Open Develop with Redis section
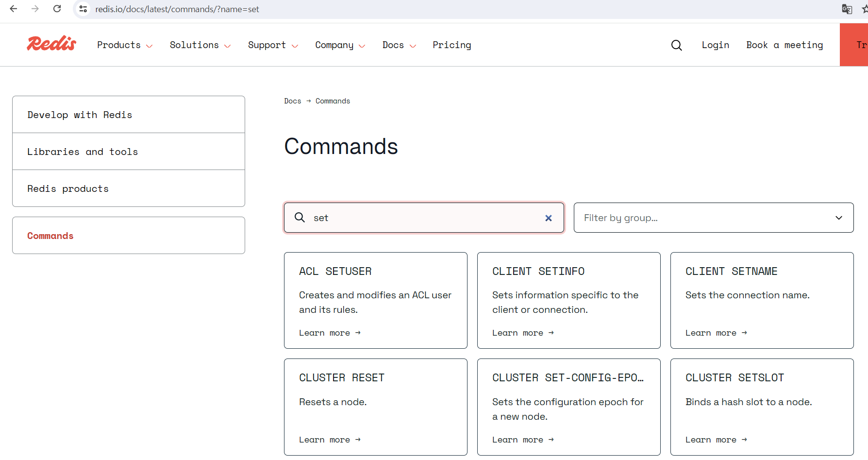This screenshot has width=868, height=460. coord(129,115)
